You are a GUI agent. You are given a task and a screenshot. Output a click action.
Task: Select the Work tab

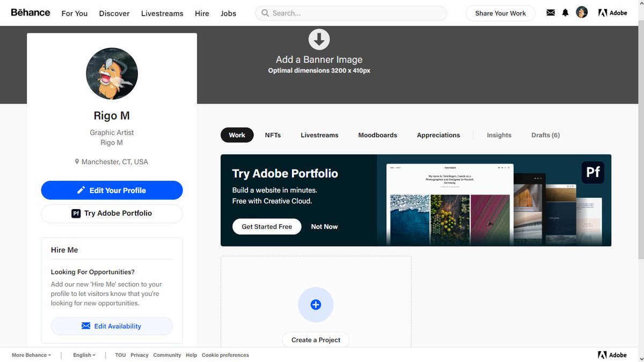tap(237, 135)
